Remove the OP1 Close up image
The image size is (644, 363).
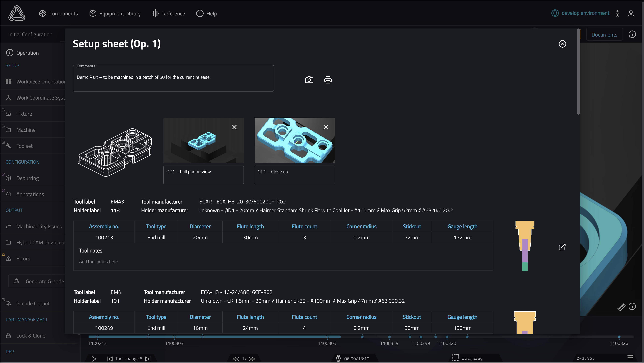pos(326,127)
